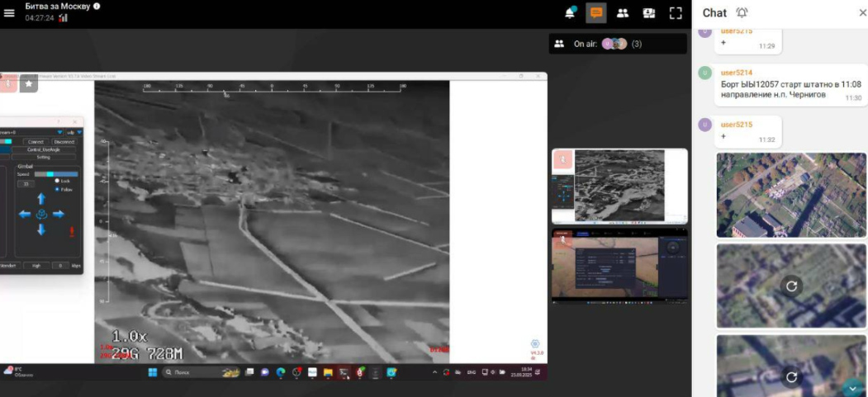Click the Connect button
The width and height of the screenshot is (868, 397).
point(35,142)
